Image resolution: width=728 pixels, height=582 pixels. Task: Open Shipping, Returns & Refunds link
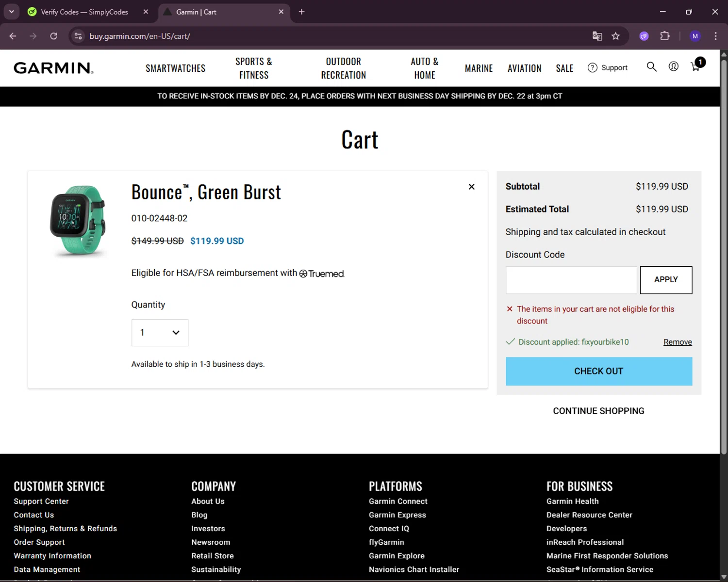click(66, 529)
